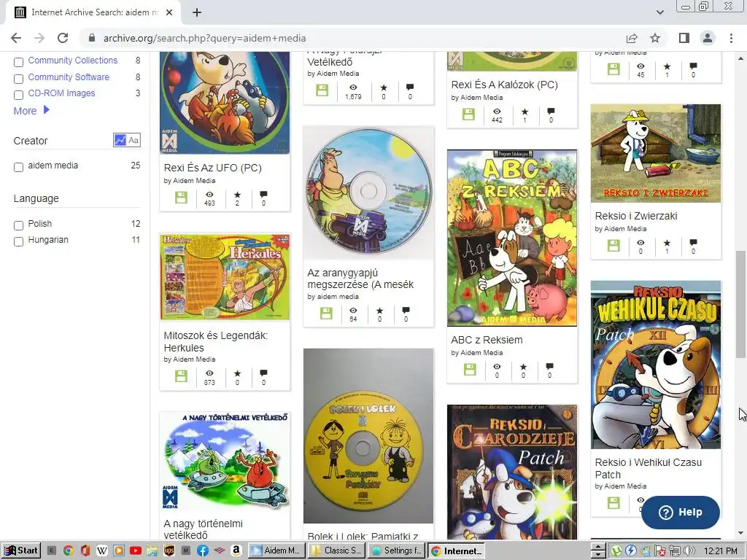
Task: Open the tab search dropdown arrow
Action: coord(659,12)
